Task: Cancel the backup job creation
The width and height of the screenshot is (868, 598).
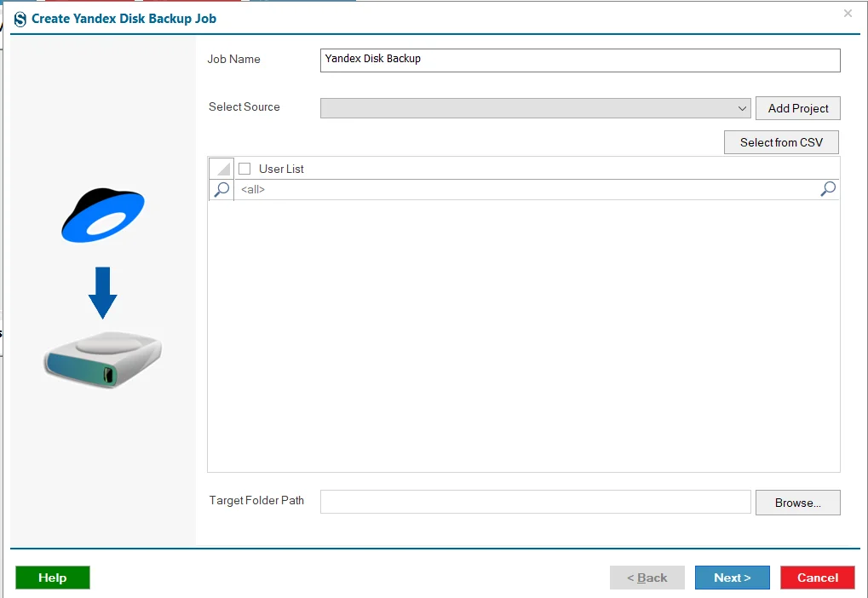Action: point(818,578)
